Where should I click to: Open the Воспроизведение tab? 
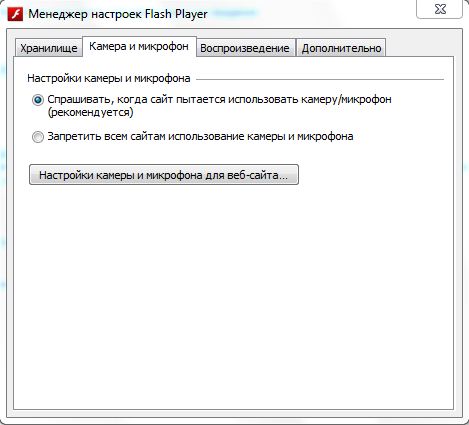click(x=245, y=48)
